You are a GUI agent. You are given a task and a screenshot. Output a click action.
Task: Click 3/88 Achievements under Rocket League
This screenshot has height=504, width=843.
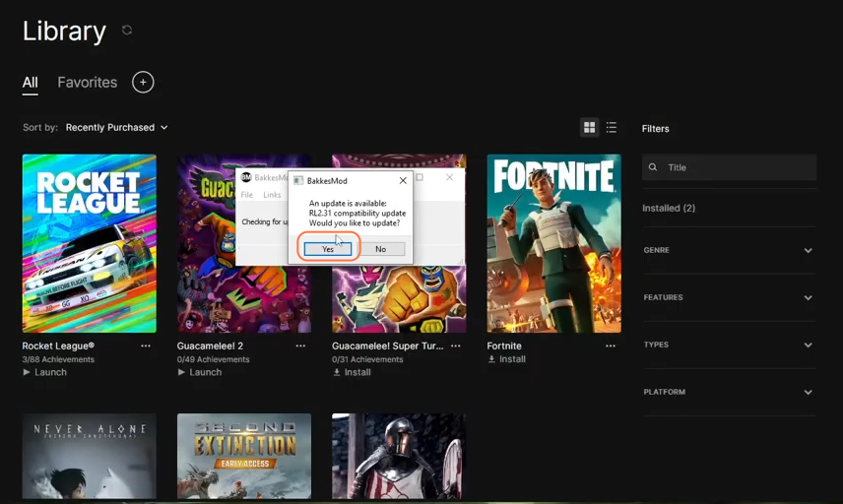pyautogui.click(x=58, y=359)
